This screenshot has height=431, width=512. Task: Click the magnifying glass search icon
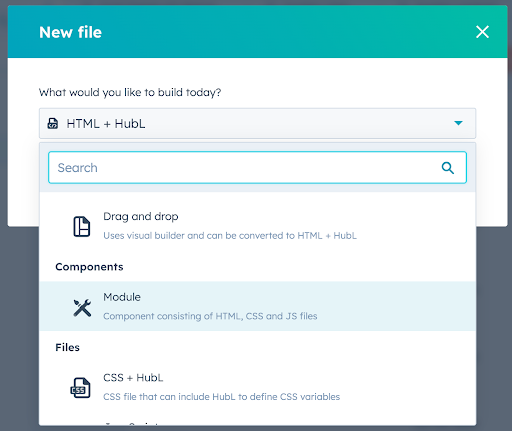448,168
